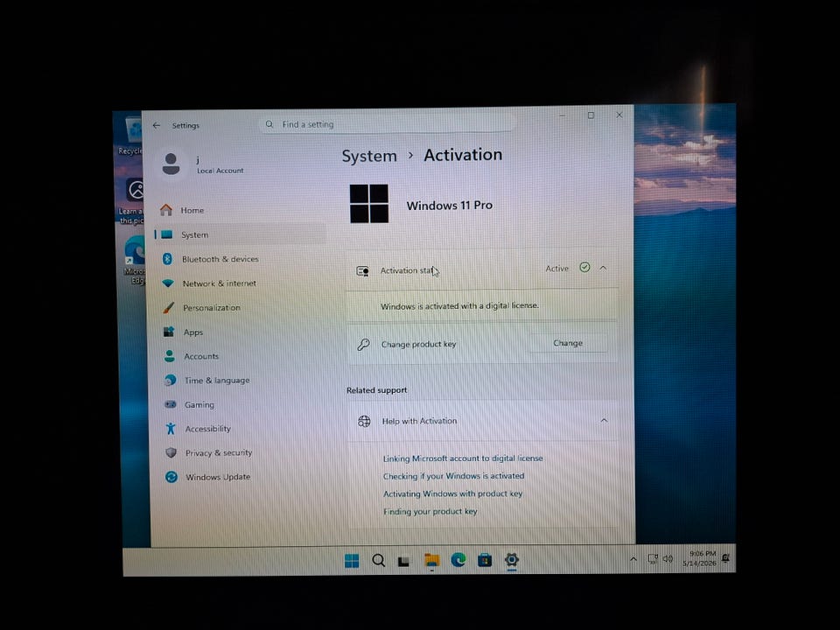Image resolution: width=840 pixels, height=630 pixels.
Task: Click the Wi-Fi icon beside Network & internet
Action: pyautogui.click(x=168, y=283)
